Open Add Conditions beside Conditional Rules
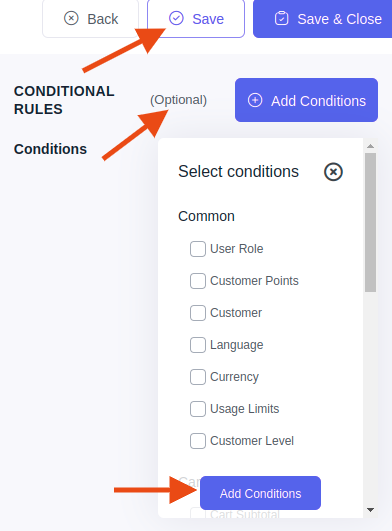The image size is (392, 531). (x=306, y=100)
